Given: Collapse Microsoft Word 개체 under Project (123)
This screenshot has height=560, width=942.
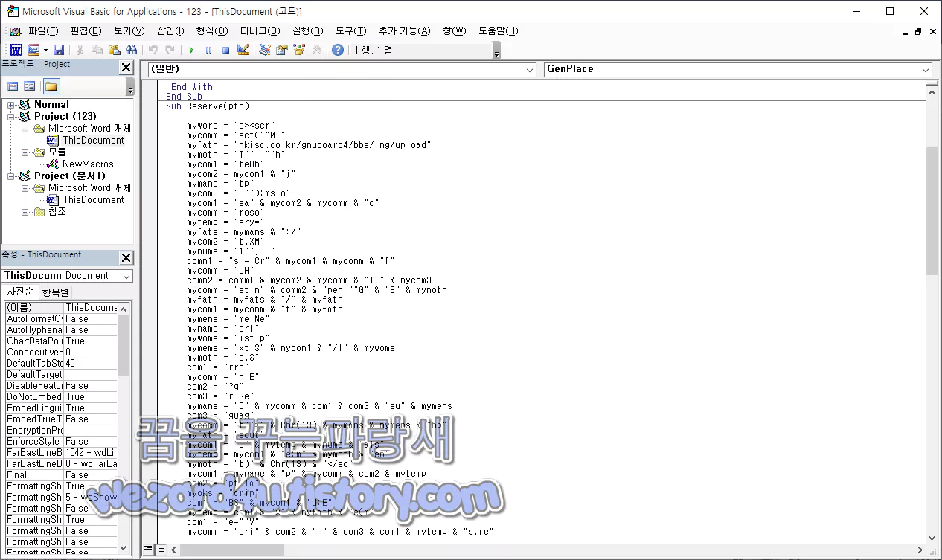Looking at the screenshot, I should [x=25, y=129].
